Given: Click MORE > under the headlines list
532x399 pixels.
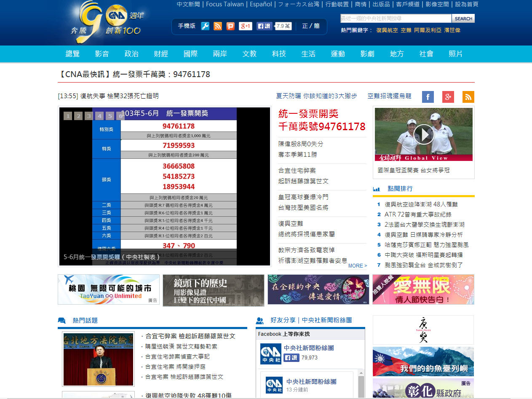Looking at the screenshot, I should [358, 266].
